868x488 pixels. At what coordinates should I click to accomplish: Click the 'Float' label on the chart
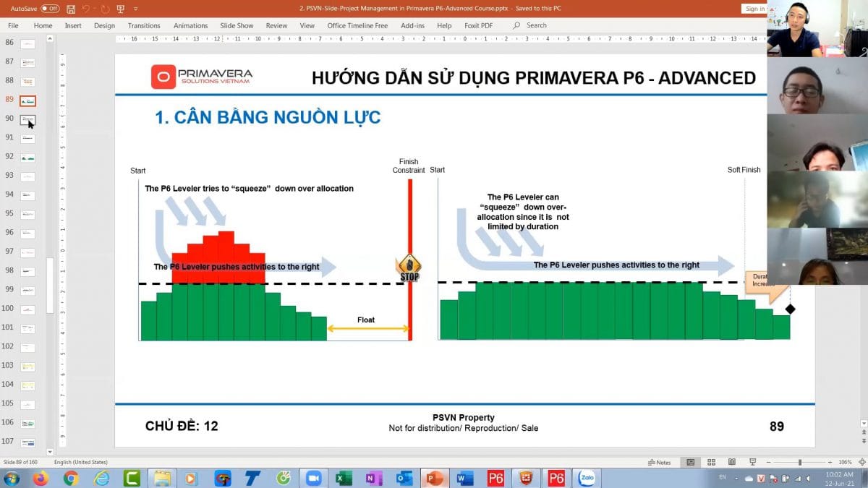[366, 320]
